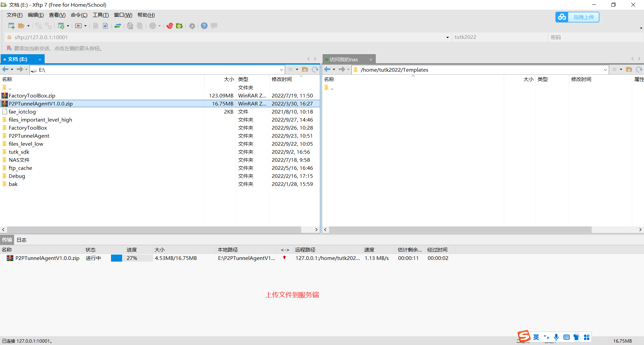
Task: Select the files_important_level_high folder
Action: [40, 120]
